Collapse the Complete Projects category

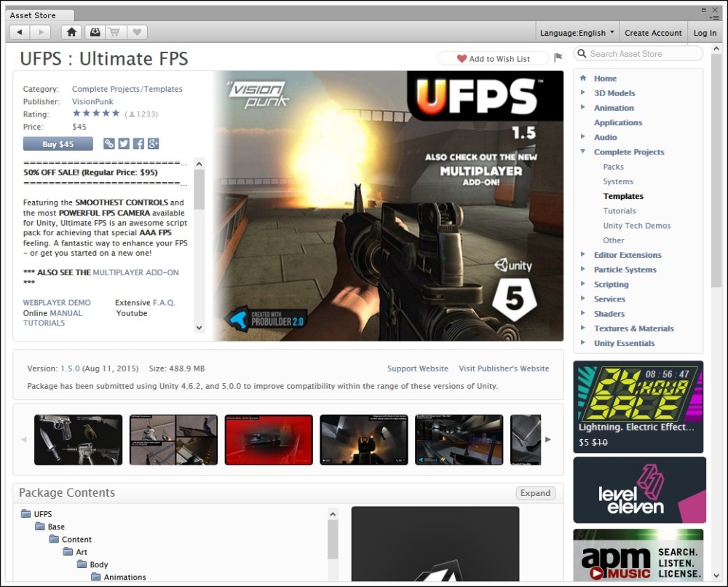[x=581, y=151]
